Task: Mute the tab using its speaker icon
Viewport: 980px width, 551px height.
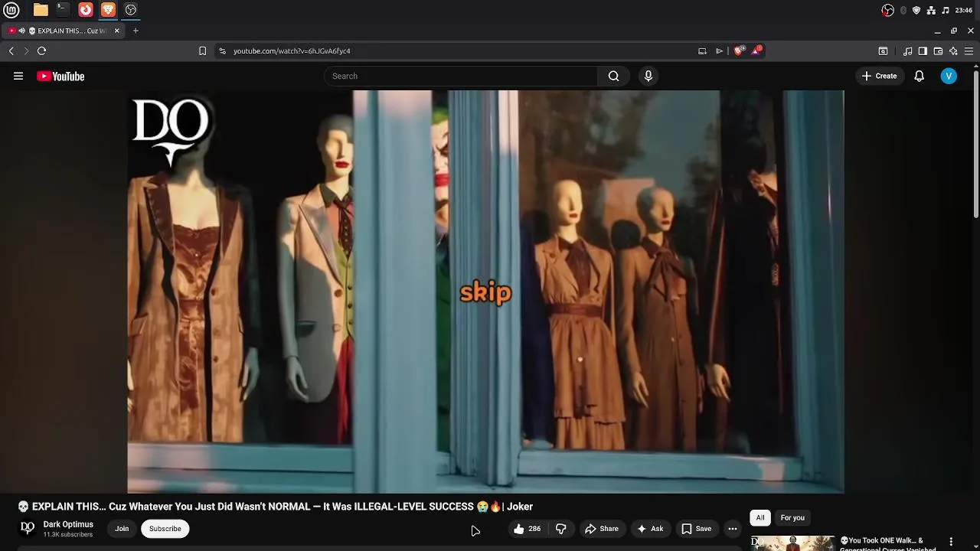Action: tap(21, 31)
